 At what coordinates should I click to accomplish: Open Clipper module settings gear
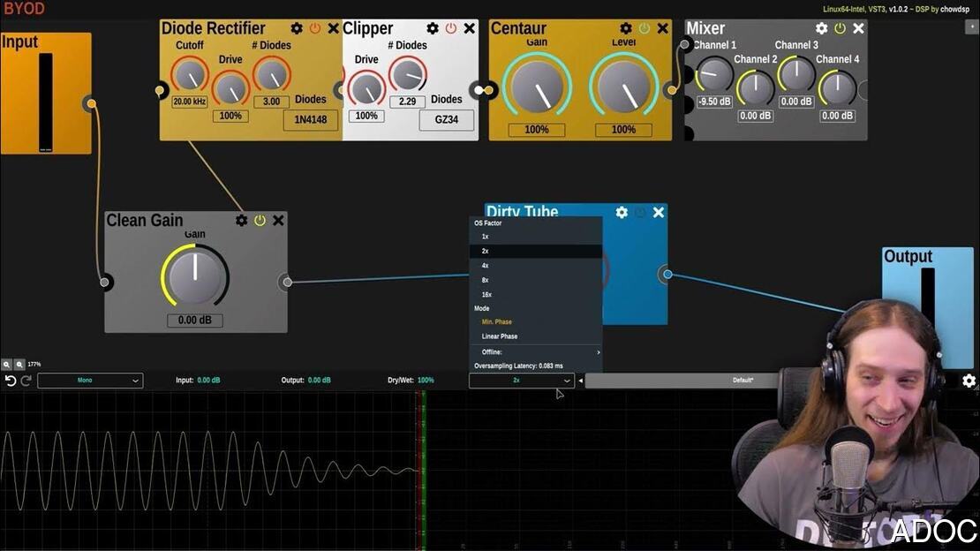click(x=433, y=29)
